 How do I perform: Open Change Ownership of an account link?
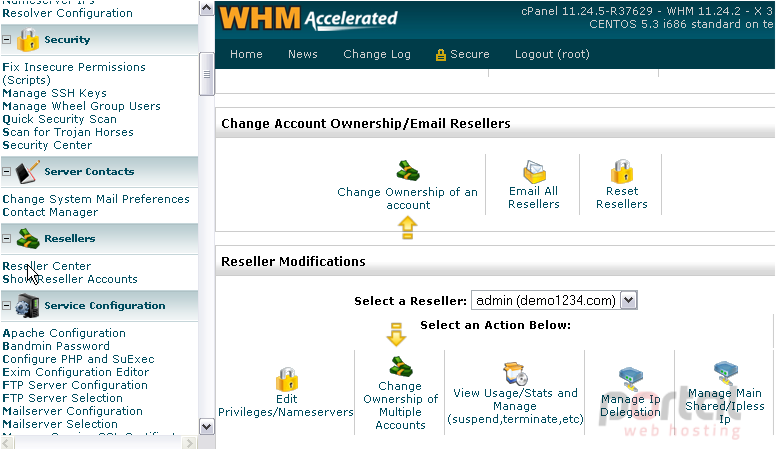407,198
